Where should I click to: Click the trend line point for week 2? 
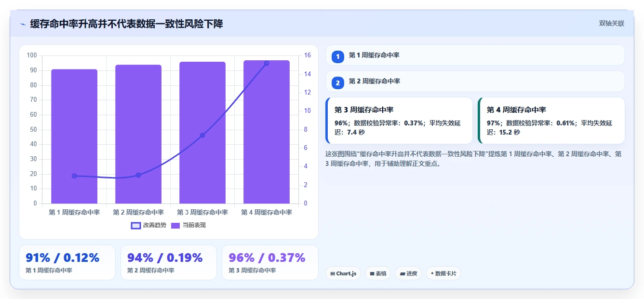(138, 175)
